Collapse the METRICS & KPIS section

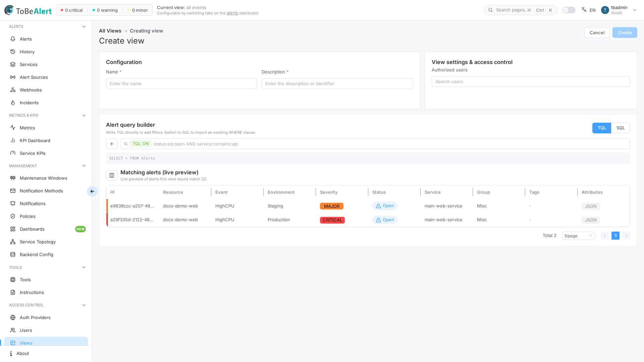pos(84,115)
